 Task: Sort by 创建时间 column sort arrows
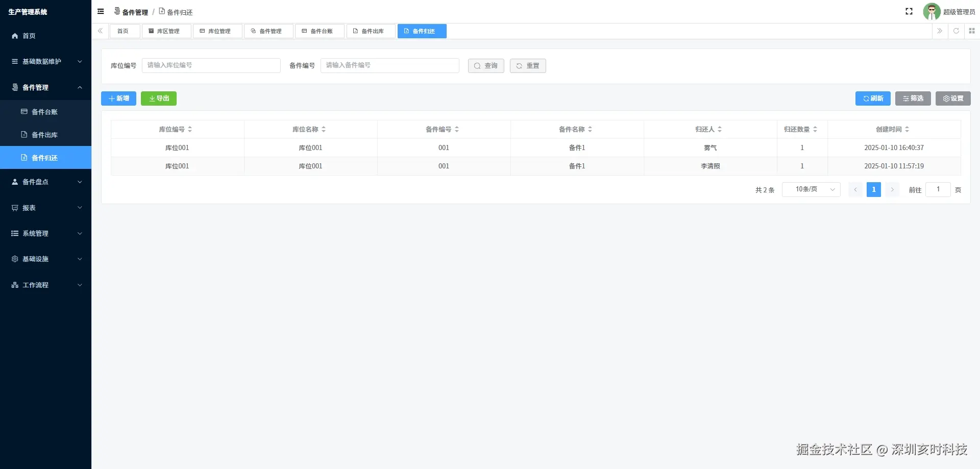907,130
